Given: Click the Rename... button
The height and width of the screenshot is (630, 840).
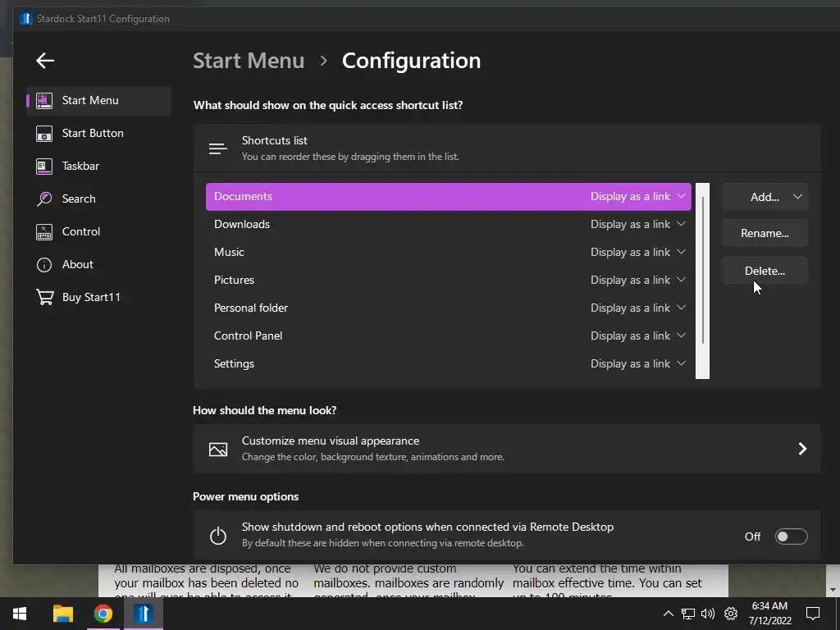Looking at the screenshot, I should click(765, 233).
